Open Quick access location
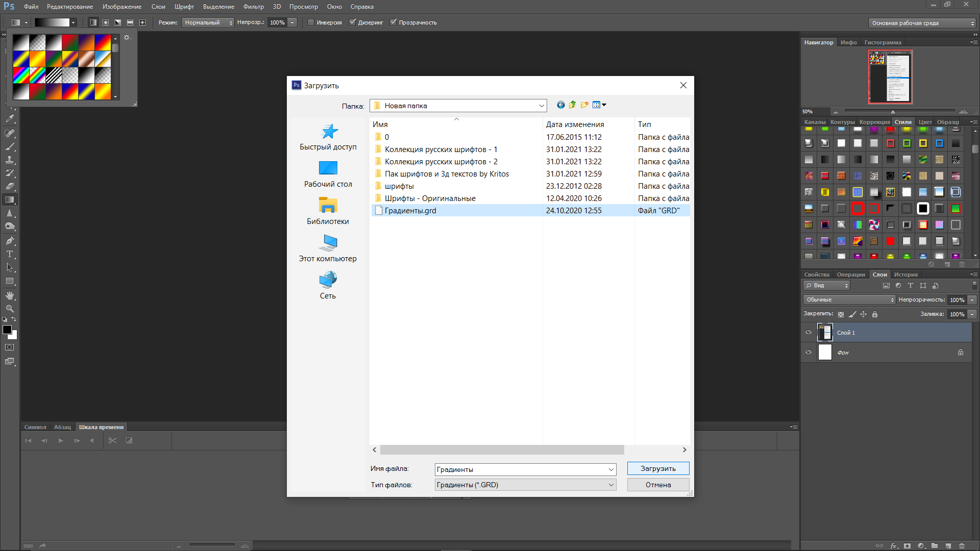 click(x=328, y=137)
